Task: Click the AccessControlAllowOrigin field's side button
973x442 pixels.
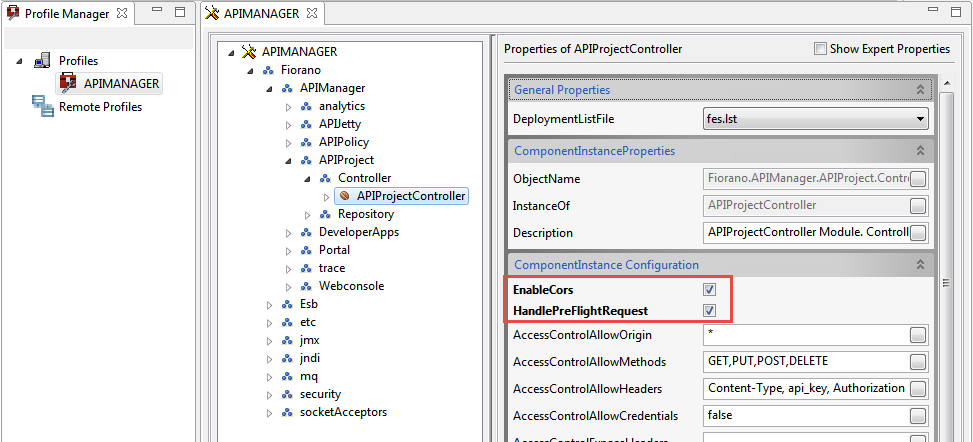Action: pyautogui.click(x=918, y=335)
